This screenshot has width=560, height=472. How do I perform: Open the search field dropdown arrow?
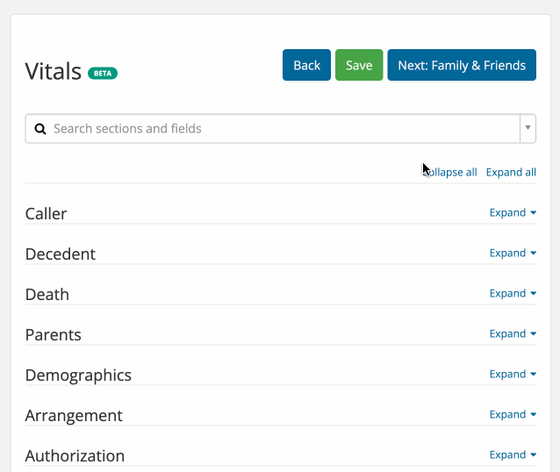528,128
